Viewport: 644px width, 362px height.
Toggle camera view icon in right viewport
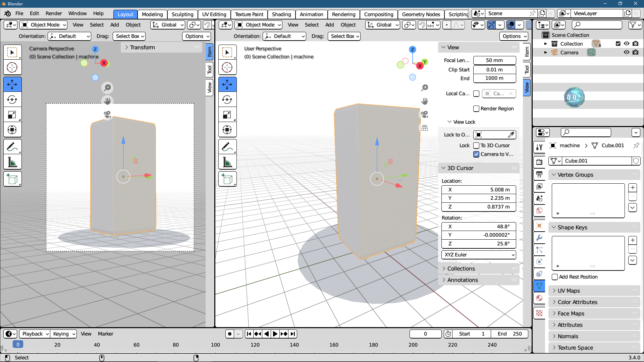click(425, 115)
